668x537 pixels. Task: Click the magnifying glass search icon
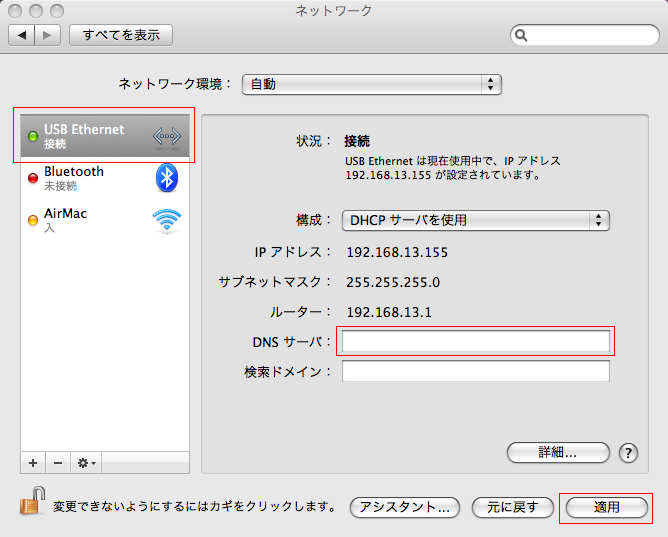pyautogui.click(x=521, y=35)
